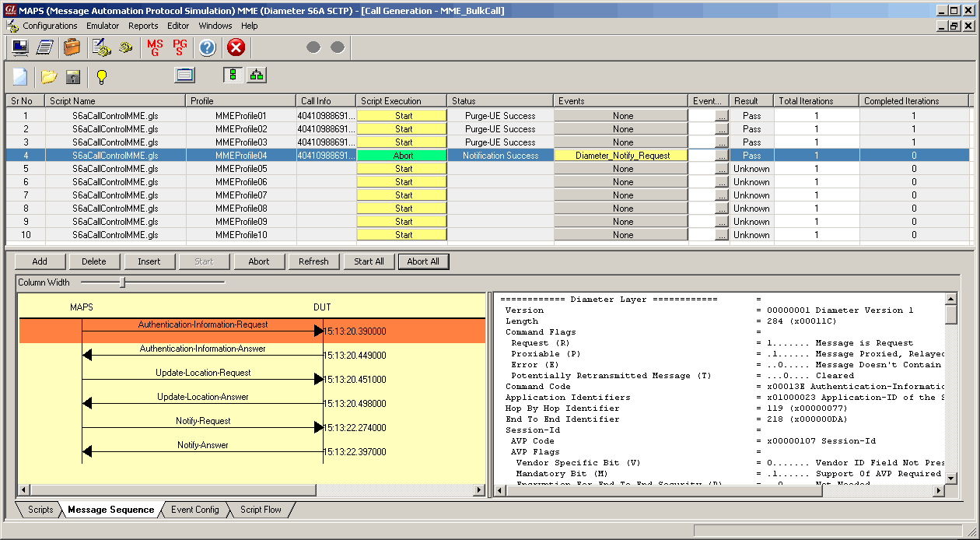Click the Total Iterations column header
This screenshot has width=980, height=540.
pyautogui.click(x=816, y=101)
